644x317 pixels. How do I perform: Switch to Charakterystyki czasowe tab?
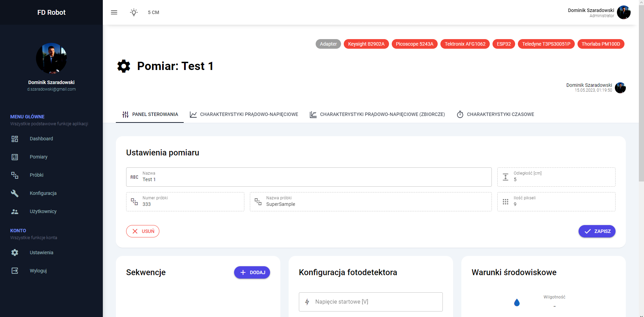point(495,114)
